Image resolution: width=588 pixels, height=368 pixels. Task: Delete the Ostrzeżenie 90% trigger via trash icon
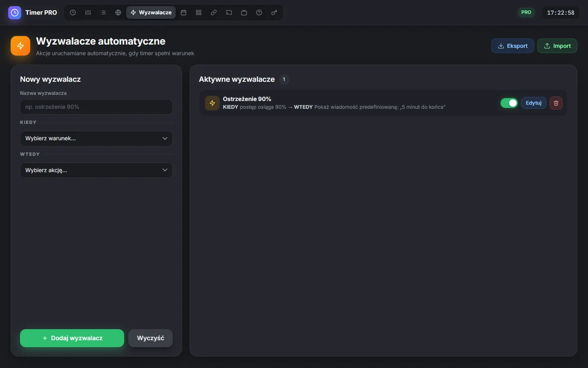pyautogui.click(x=556, y=103)
